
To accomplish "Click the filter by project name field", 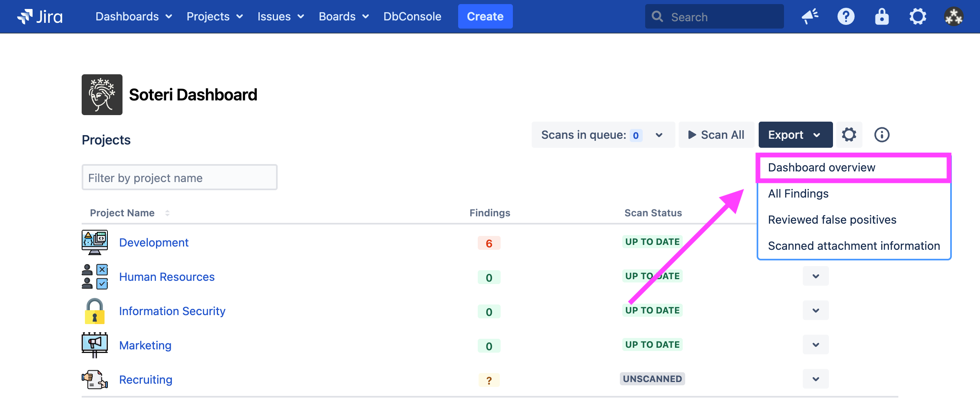I will pos(179,177).
